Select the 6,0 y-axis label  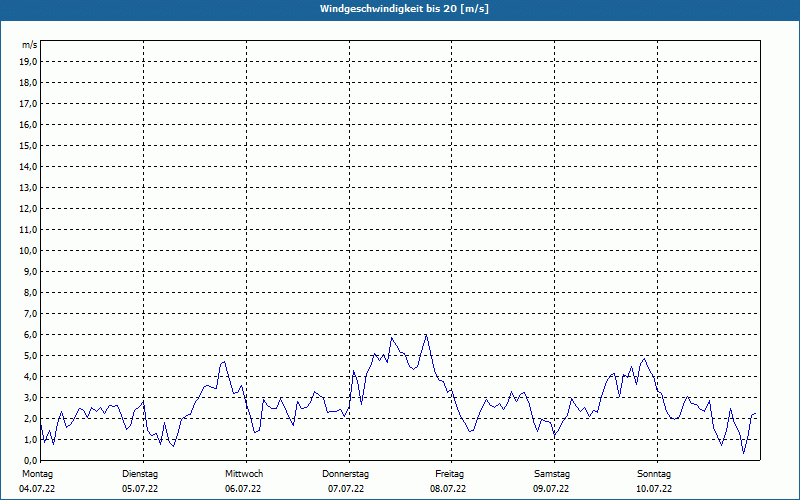pos(31,334)
